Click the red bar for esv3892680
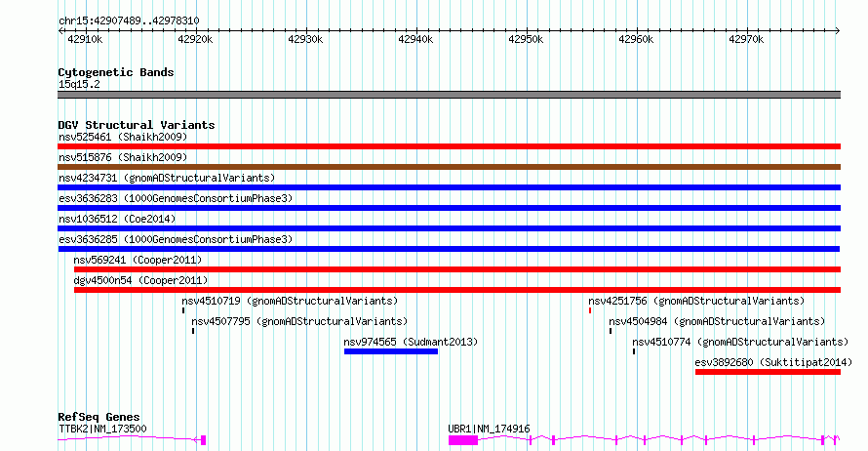Image resolution: width=868 pixels, height=451 pixels. click(x=768, y=372)
